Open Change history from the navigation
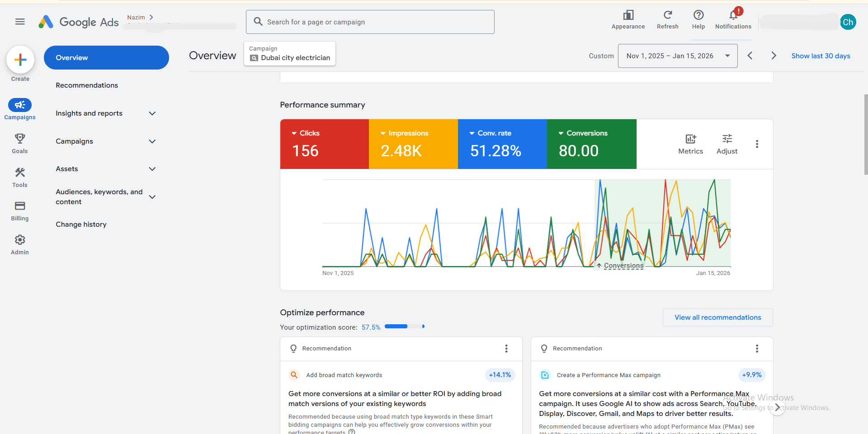 tap(81, 224)
